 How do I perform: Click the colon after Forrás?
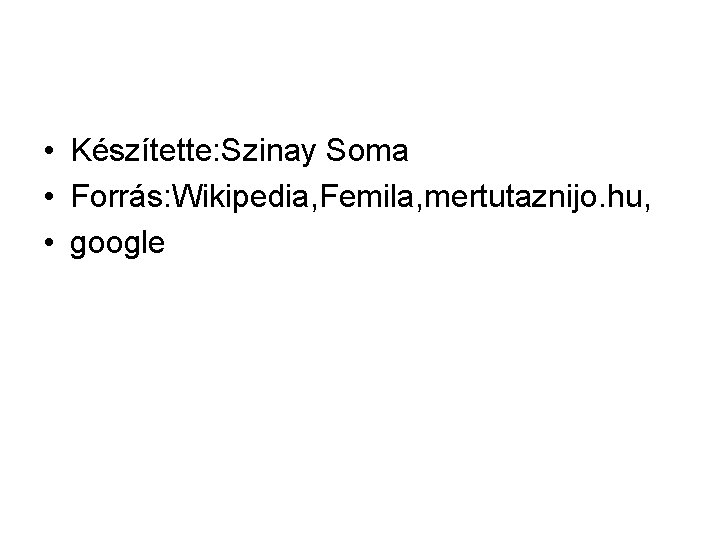pos(168,200)
